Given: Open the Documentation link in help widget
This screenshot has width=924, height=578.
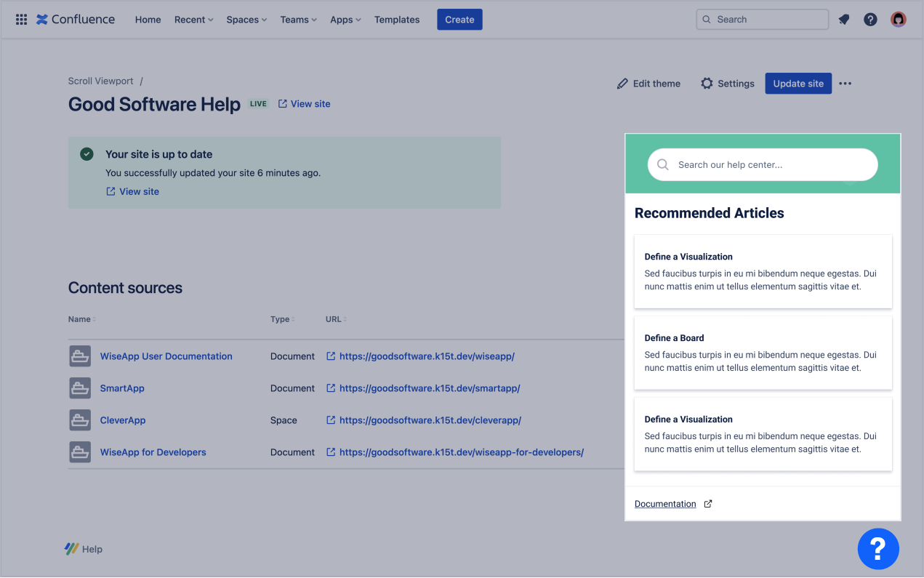Looking at the screenshot, I should click(x=665, y=504).
